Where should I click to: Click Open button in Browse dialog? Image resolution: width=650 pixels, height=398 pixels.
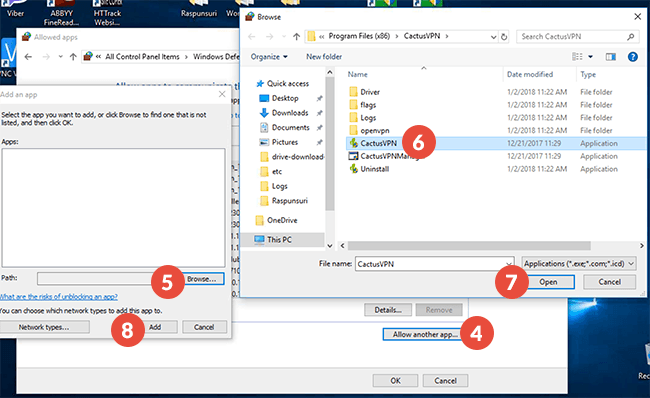[x=548, y=282]
